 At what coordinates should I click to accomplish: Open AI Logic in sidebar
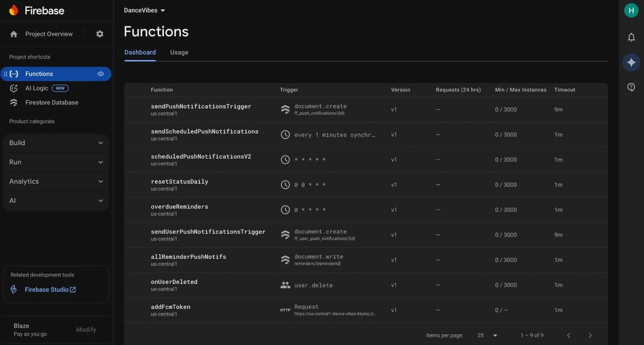37,88
